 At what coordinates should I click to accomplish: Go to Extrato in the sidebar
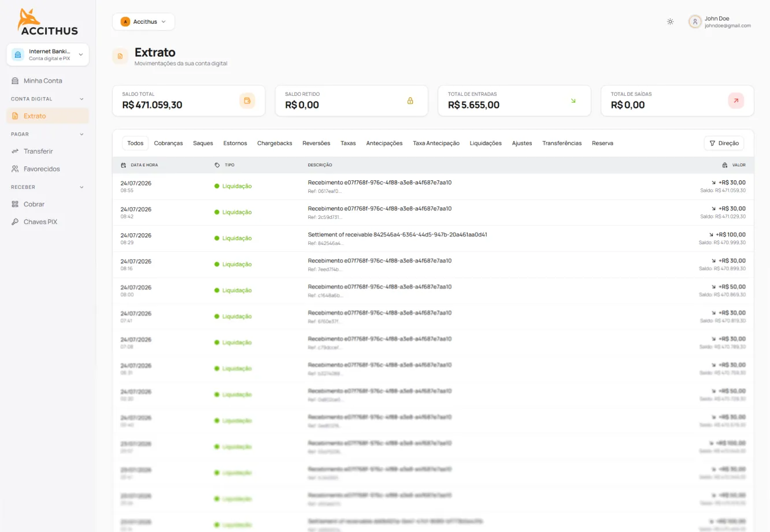(48, 116)
